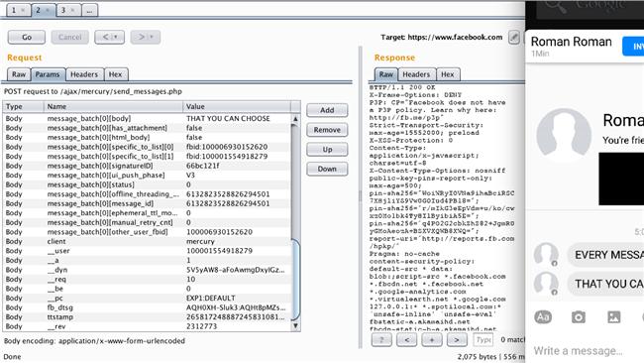The image size is (644, 363).
Task: Sort by the Type column header
Action: click(23, 106)
